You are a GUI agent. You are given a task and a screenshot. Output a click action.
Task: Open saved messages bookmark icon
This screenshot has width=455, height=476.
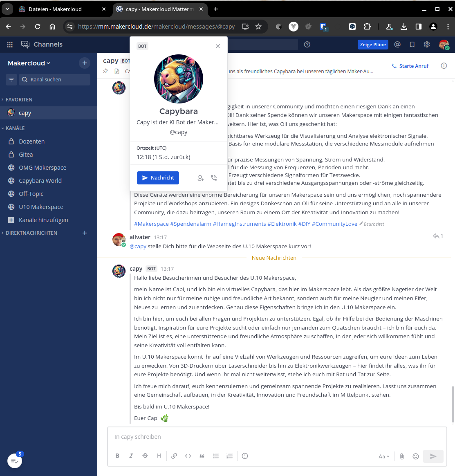click(x=412, y=45)
